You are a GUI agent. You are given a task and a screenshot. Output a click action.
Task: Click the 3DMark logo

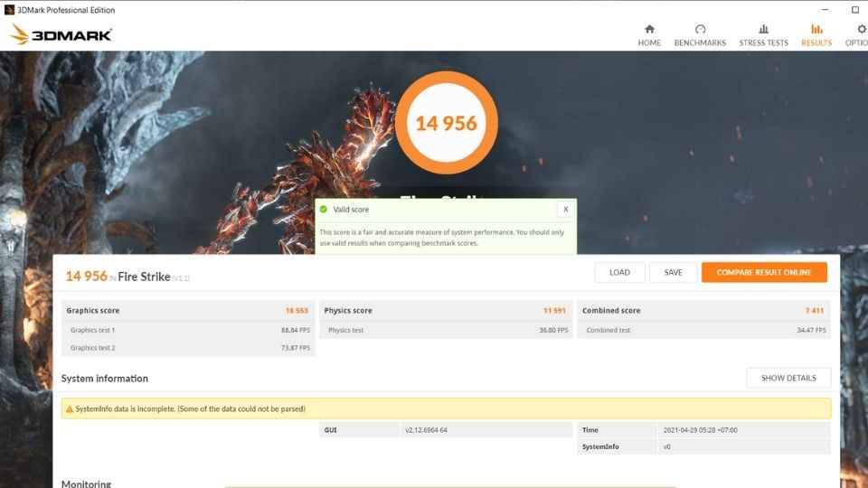point(61,35)
